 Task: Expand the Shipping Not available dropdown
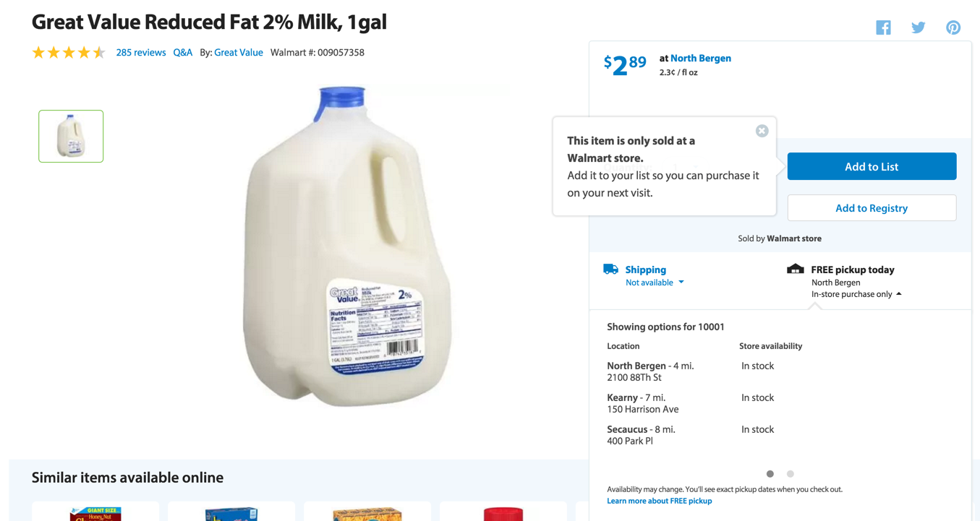655,283
